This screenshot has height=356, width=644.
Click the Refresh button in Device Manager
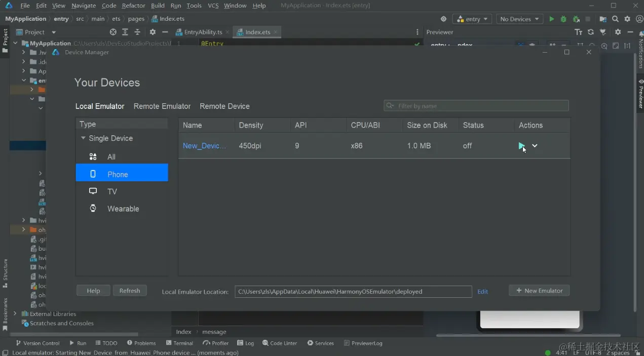pyautogui.click(x=130, y=291)
